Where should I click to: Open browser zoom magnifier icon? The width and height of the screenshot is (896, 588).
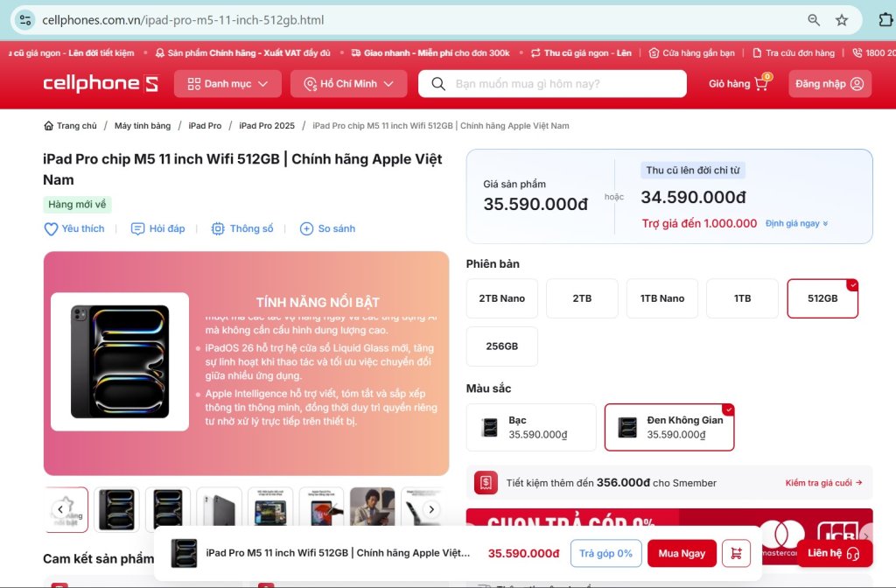(814, 21)
